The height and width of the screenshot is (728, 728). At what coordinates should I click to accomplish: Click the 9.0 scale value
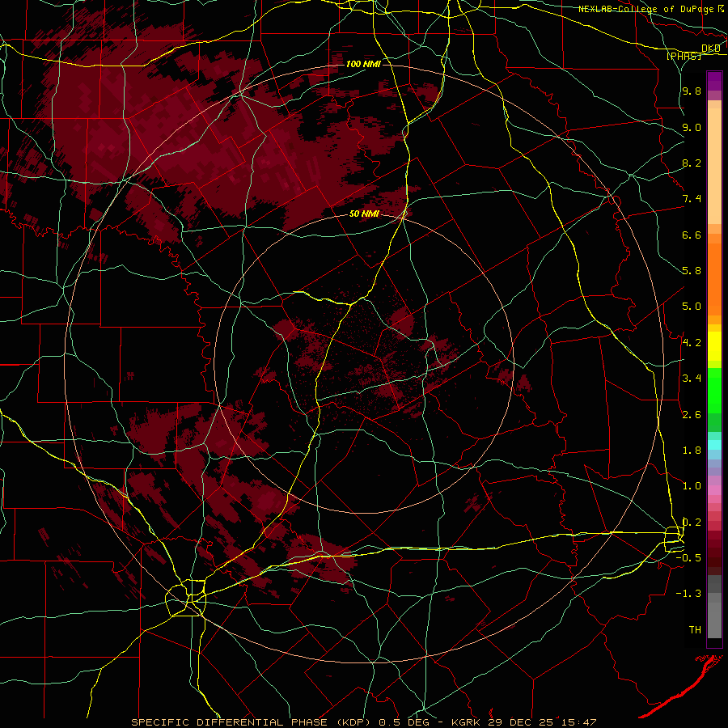point(692,127)
